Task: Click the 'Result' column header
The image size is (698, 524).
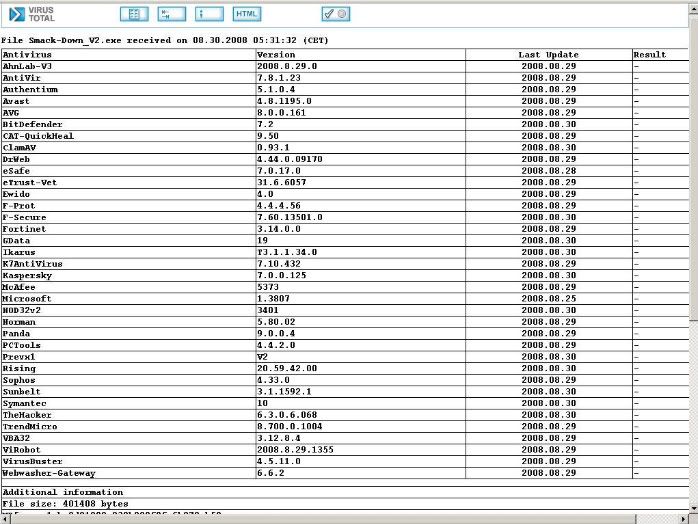Action: click(x=650, y=54)
